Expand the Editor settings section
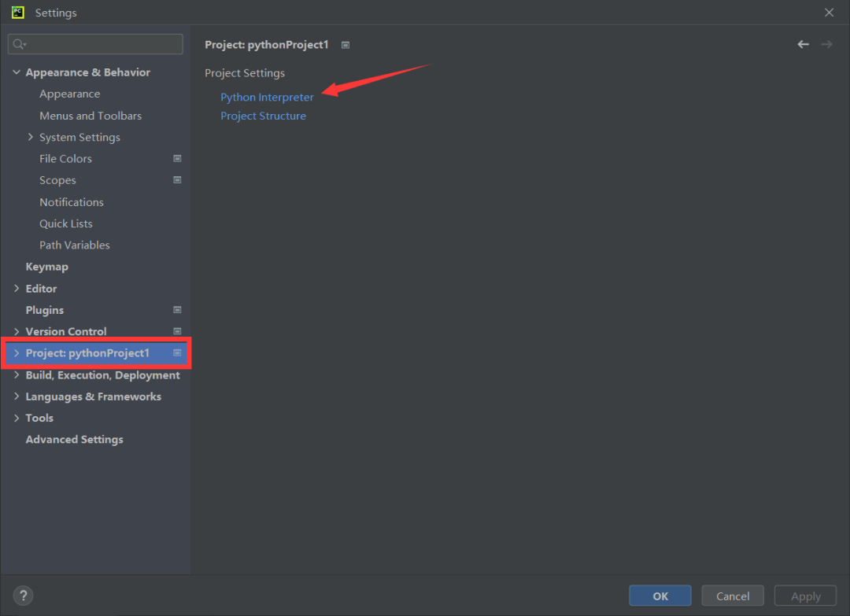The height and width of the screenshot is (616, 850). click(17, 289)
